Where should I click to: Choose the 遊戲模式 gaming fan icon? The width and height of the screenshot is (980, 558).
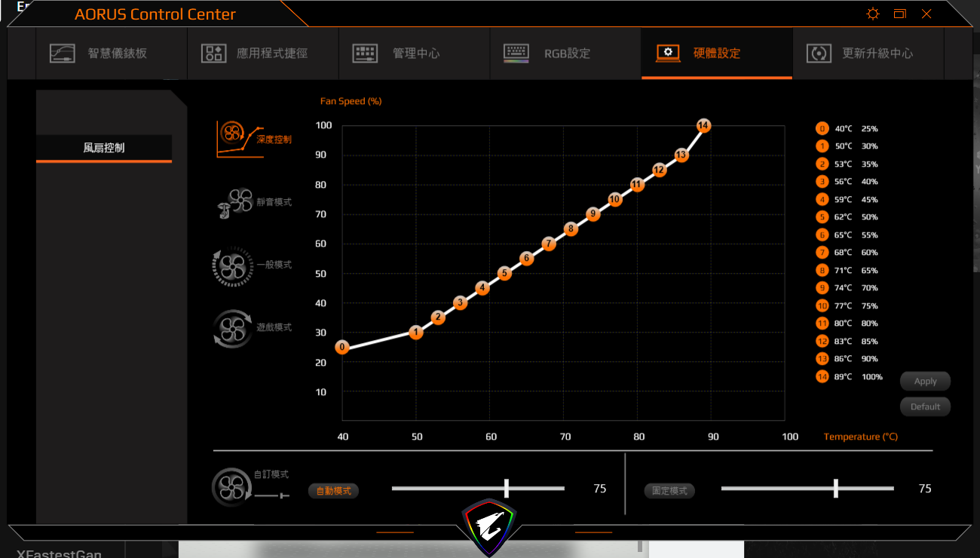click(233, 329)
